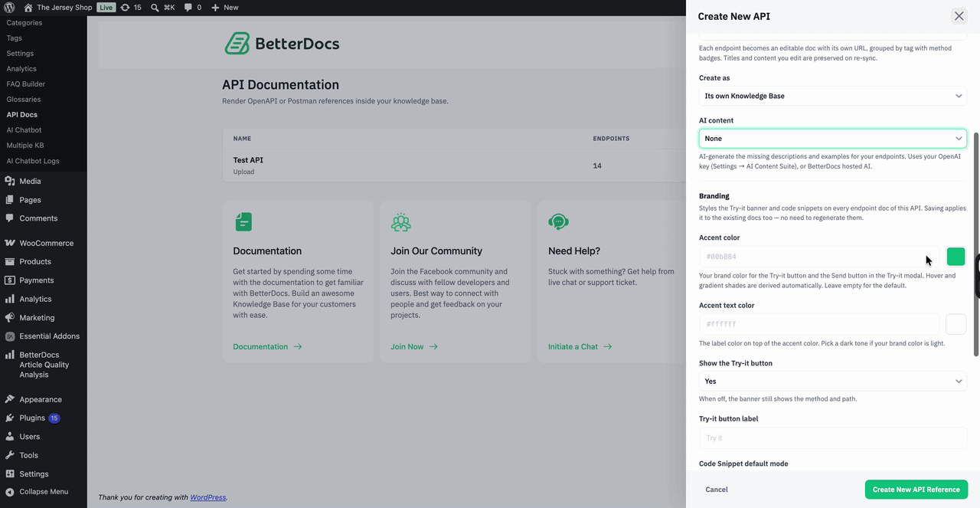
Task: Click the Cancel button
Action: (717, 490)
